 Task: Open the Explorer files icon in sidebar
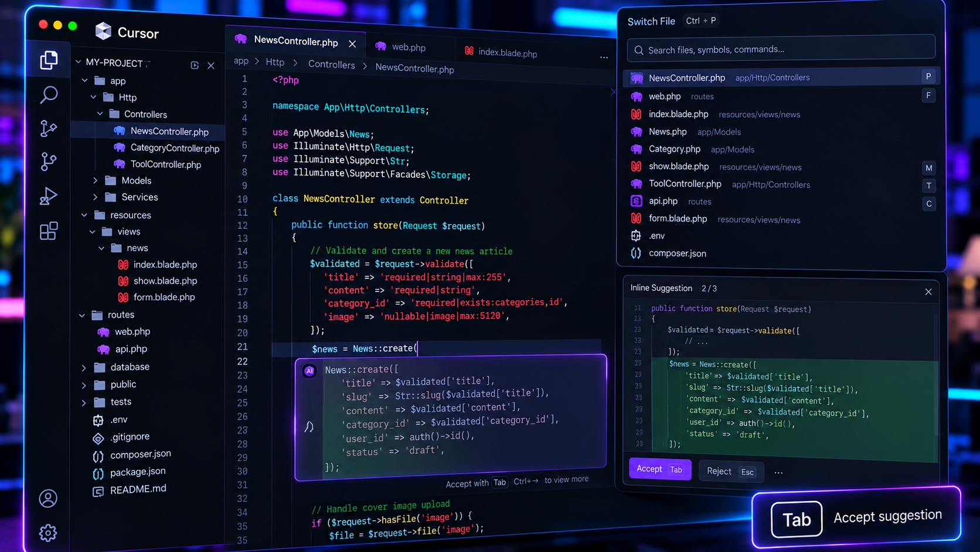point(49,60)
